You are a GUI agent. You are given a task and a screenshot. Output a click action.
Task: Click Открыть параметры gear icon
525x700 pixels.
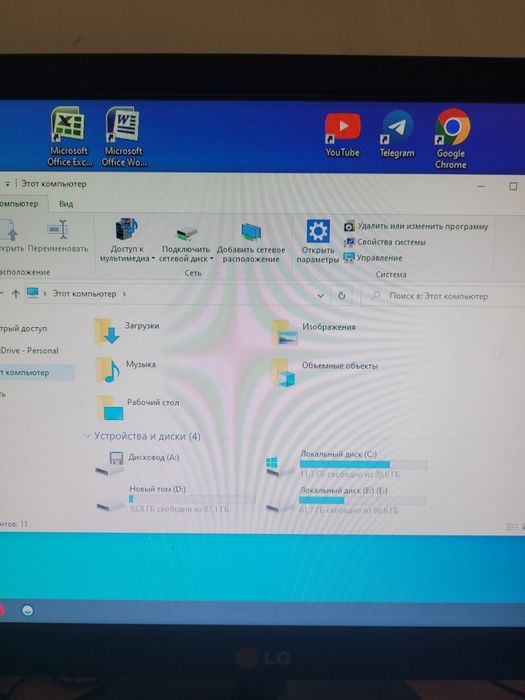(x=318, y=231)
